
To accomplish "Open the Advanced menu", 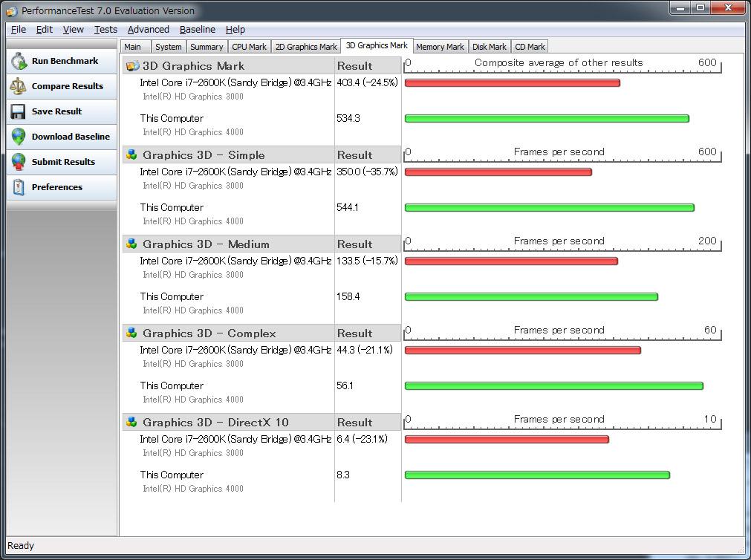I will pyautogui.click(x=148, y=30).
